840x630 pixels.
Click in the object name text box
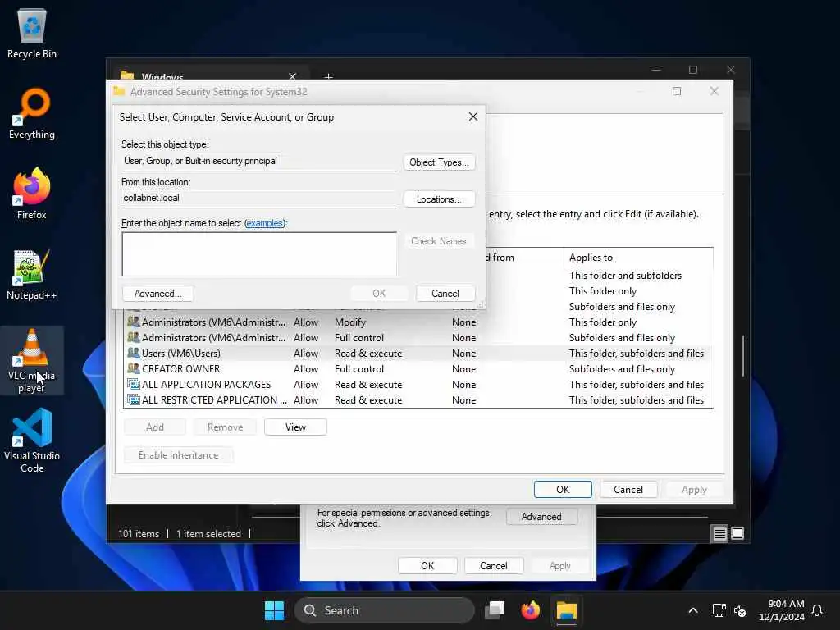(259, 254)
